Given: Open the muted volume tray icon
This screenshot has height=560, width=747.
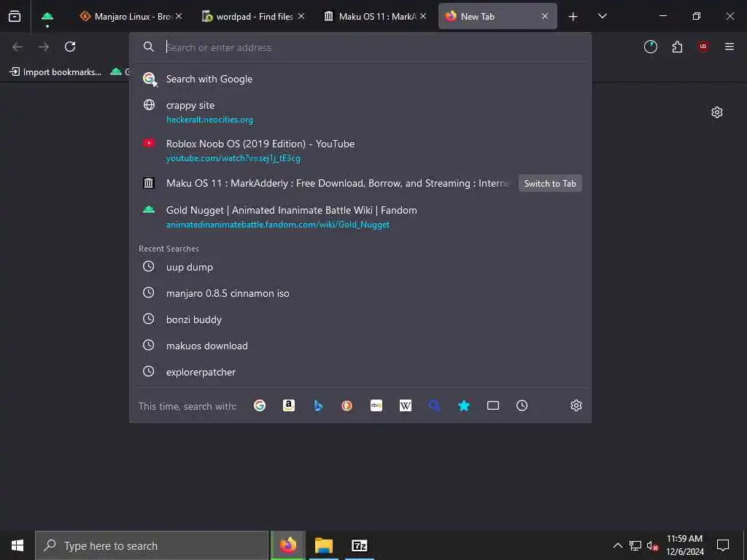Looking at the screenshot, I should (653, 545).
